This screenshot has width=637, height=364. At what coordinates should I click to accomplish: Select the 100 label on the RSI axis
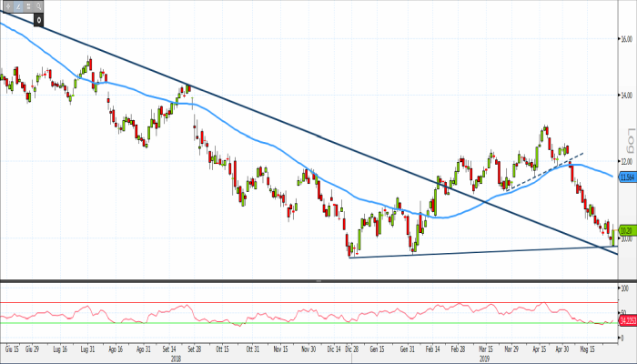(x=625, y=288)
